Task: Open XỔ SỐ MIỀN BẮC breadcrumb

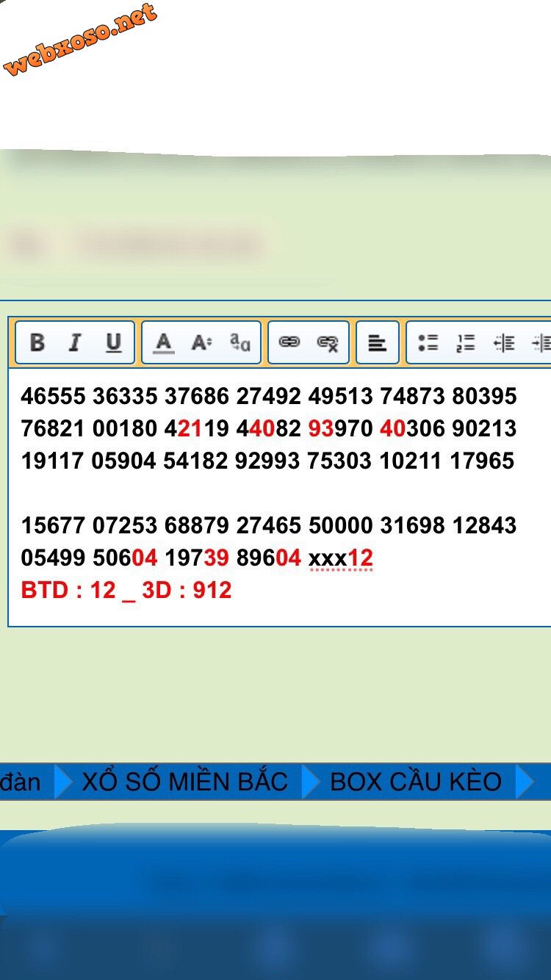Action: point(184,782)
